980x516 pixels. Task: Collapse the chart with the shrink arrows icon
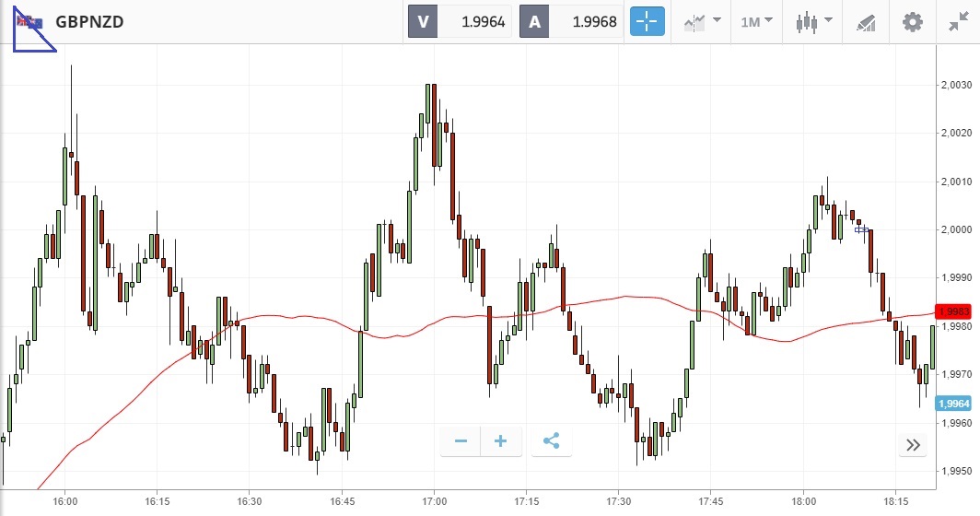[957, 21]
